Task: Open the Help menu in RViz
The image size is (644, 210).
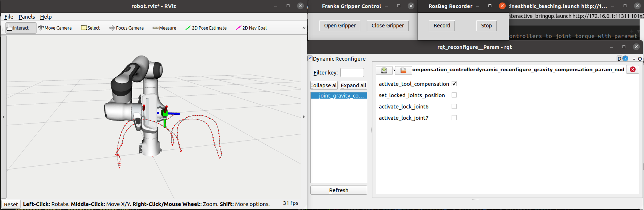Action: (46, 17)
